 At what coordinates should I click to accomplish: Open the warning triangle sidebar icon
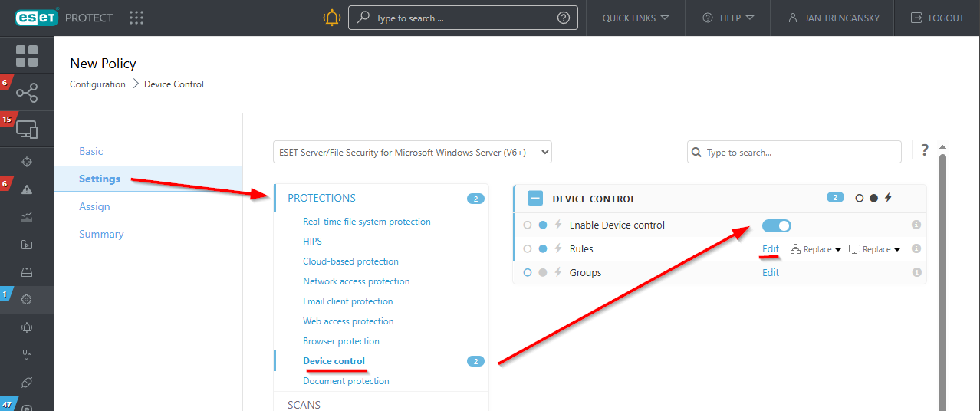click(27, 189)
